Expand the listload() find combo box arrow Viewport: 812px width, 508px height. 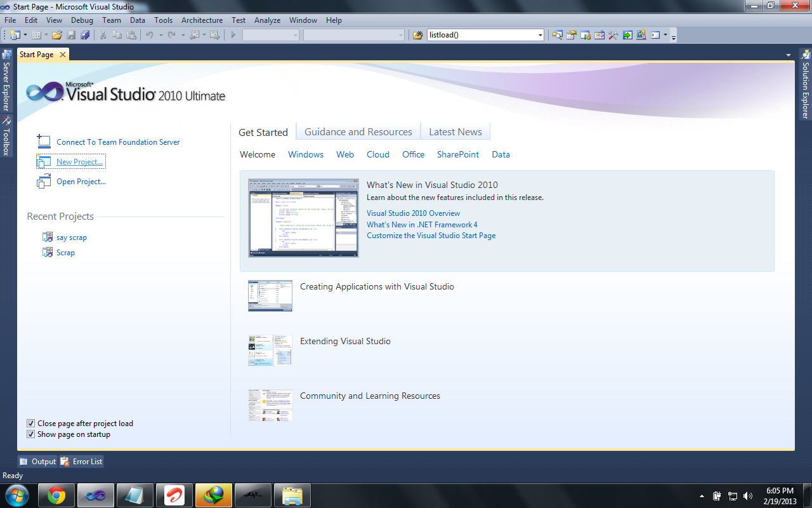[540, 35]
